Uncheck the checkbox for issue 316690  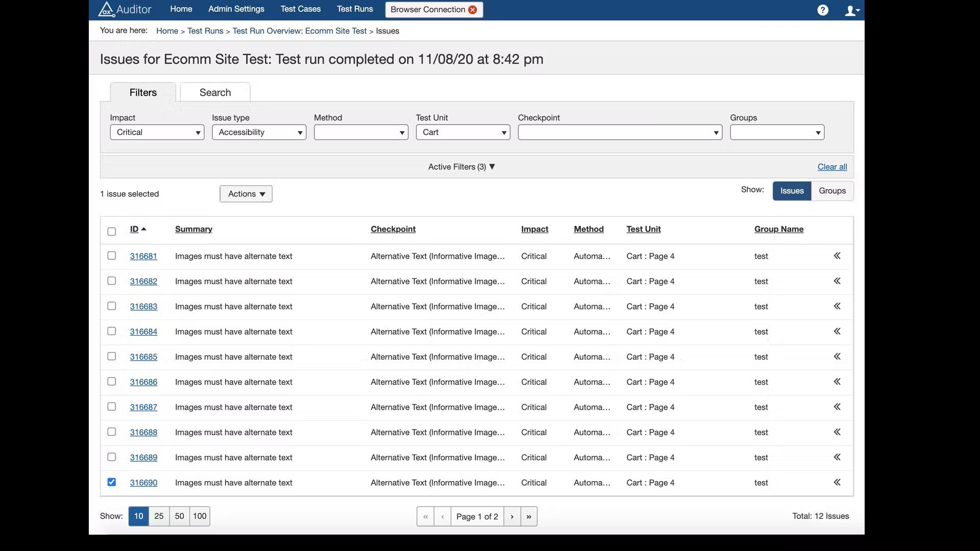click(x=112, y=482)
